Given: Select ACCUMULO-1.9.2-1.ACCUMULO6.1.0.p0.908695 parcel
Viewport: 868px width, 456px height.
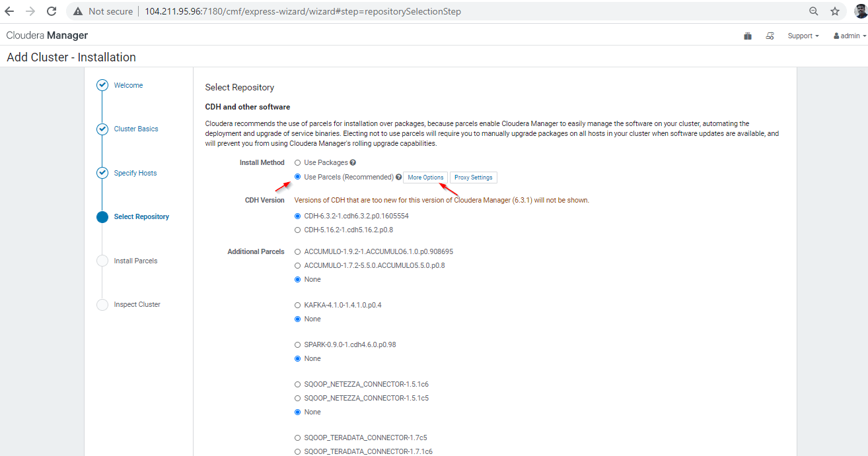Looking at the screenshot, I should 297,251.
